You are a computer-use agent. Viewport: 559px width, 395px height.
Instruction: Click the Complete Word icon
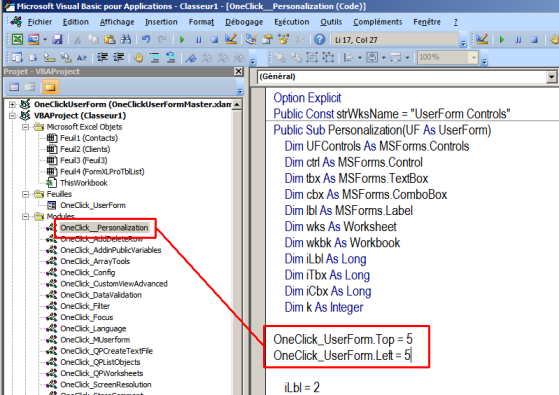[x=82, y=57]
